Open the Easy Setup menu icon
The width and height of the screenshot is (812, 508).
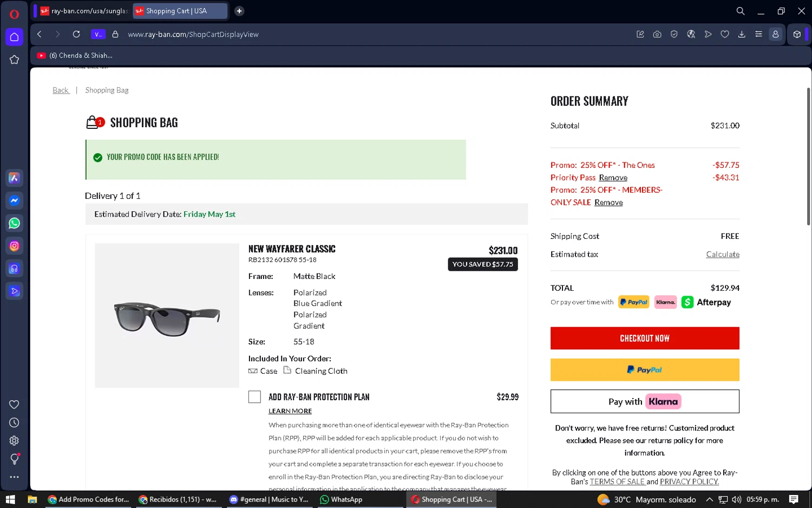click(x=758, y=34)
